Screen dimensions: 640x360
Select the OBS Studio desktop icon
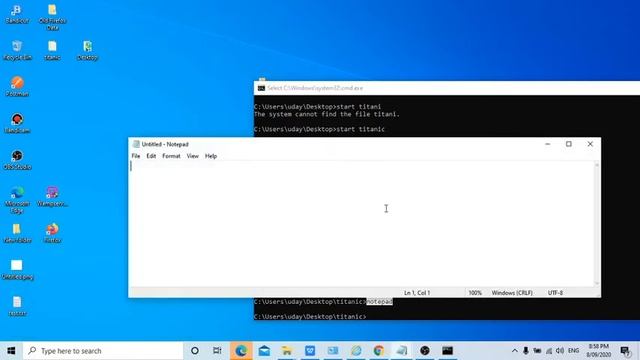click(x=17, y=160)
